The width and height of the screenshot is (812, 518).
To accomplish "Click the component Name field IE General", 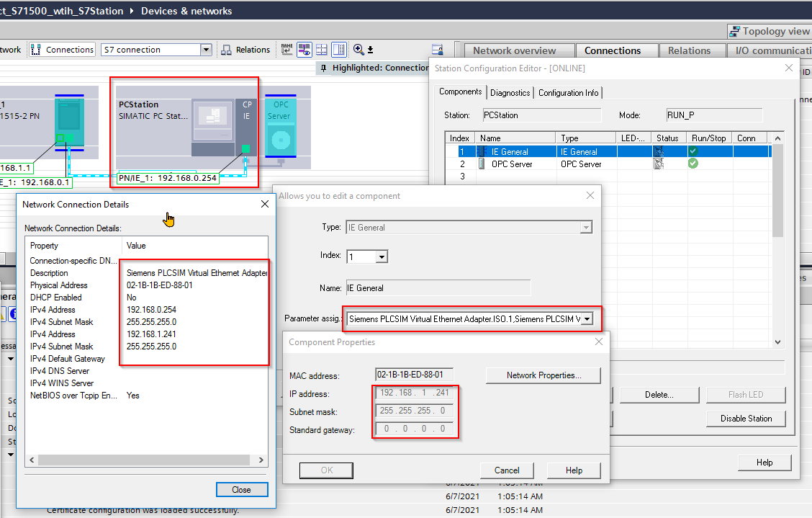I will coord(438,287).
